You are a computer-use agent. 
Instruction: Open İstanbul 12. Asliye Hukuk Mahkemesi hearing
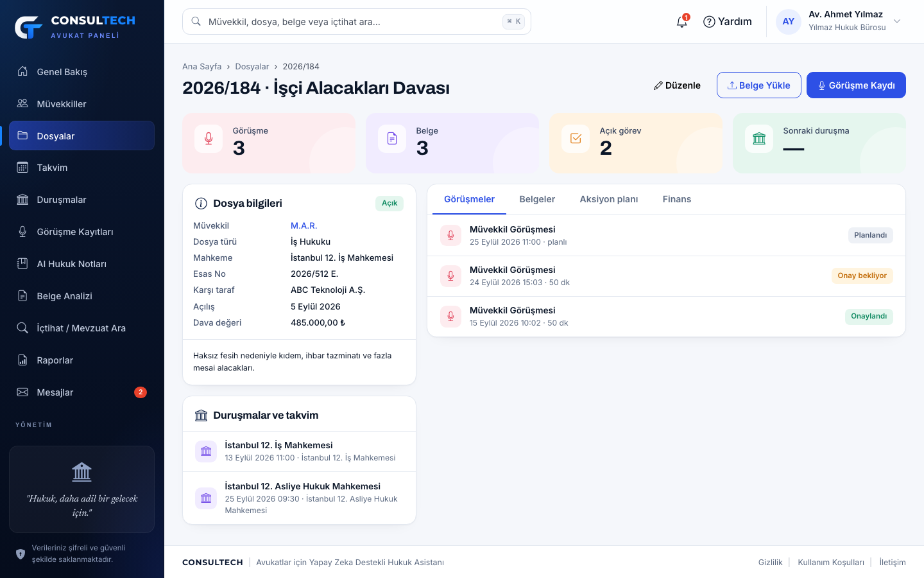[300, 498]
